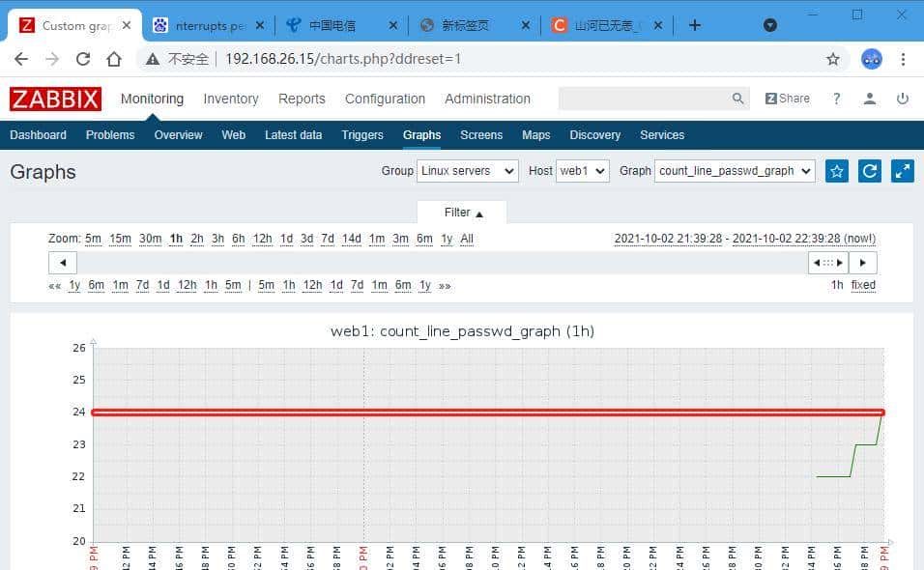Click the time period scrollbar slider
This screenshot has height=570, width=924.
point(827,262)
